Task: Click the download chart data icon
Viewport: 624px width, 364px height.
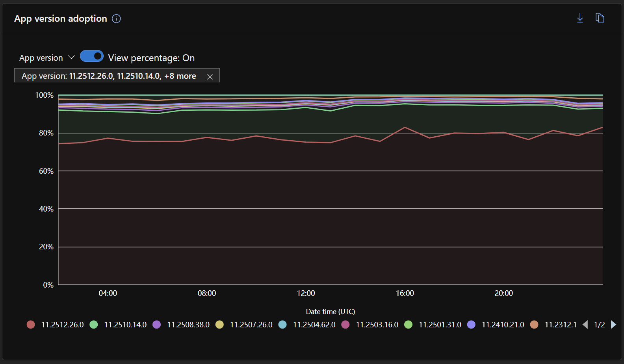Action: point(580,18)
